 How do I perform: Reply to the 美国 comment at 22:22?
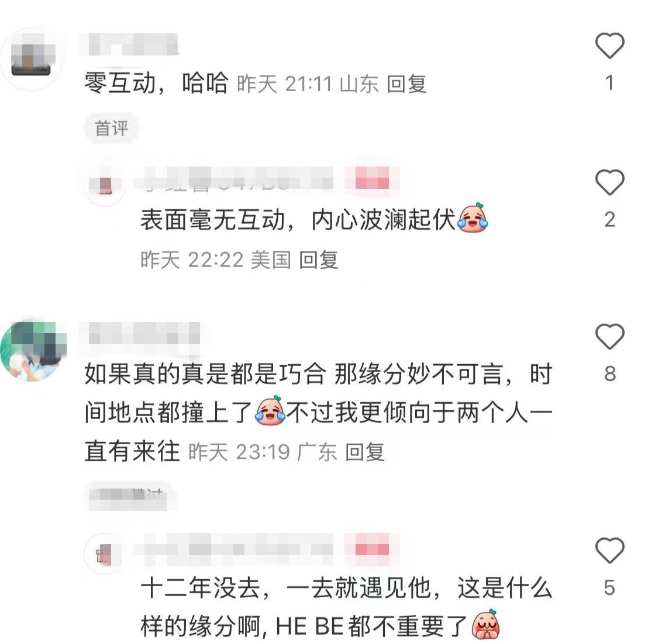(x=319, y=260)
